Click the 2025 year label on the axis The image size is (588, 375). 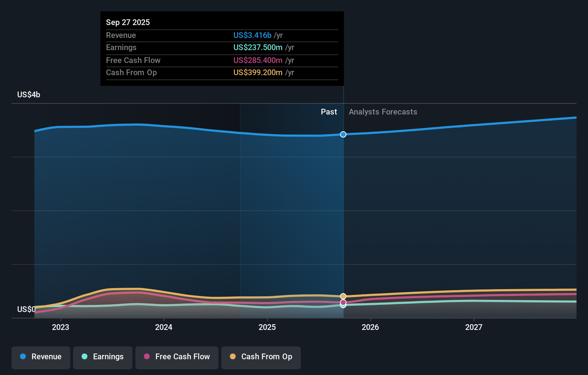click(x=268, y=327)
